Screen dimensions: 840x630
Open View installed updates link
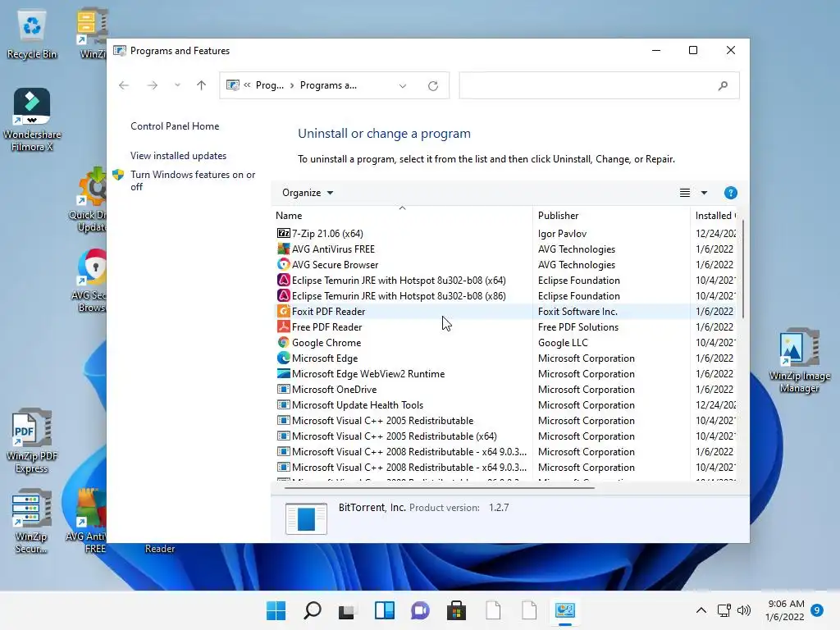point(178,156)
